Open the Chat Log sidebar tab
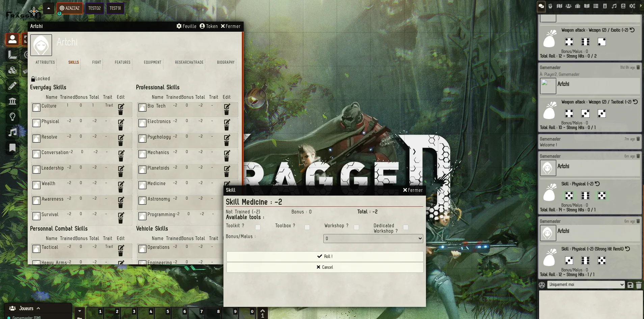 [541, 6]
